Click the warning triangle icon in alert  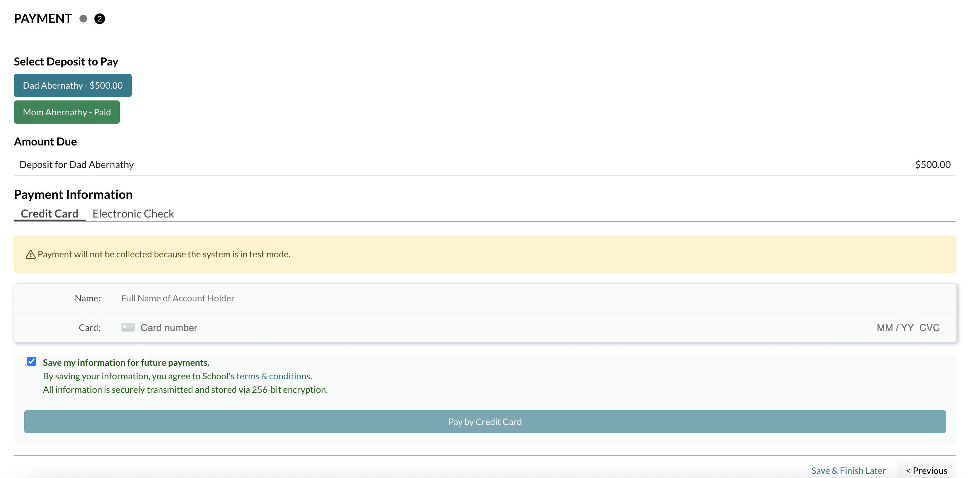coord(30,254)
